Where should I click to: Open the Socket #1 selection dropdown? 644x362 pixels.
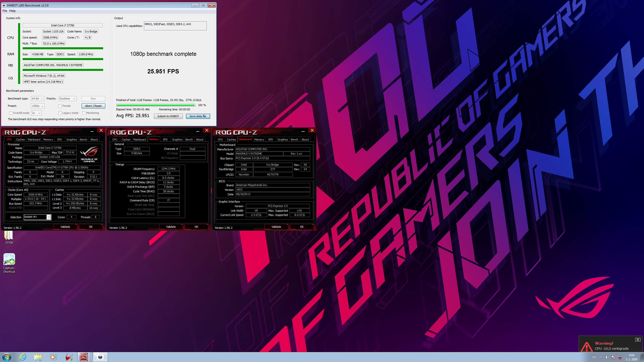(x=37, y=217)
